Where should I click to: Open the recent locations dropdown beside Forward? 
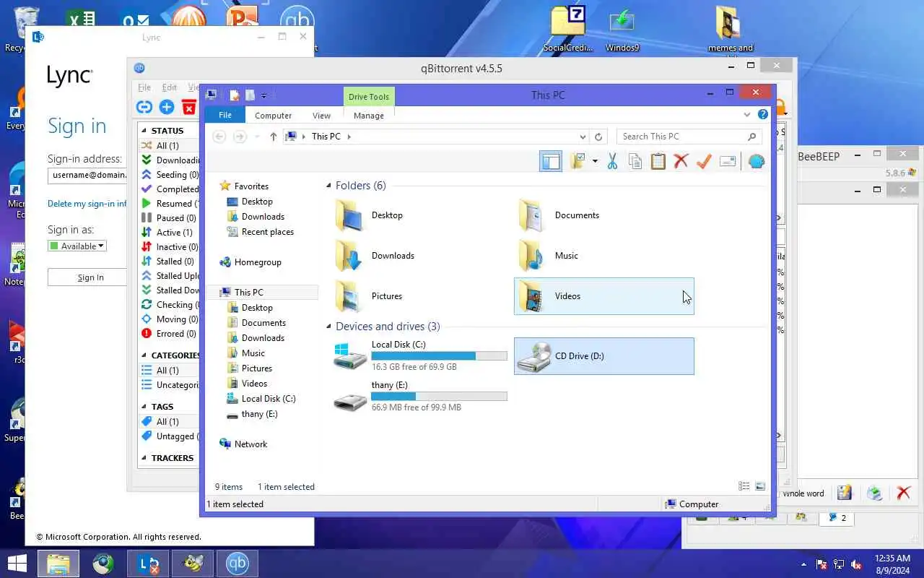coord(257,137)
